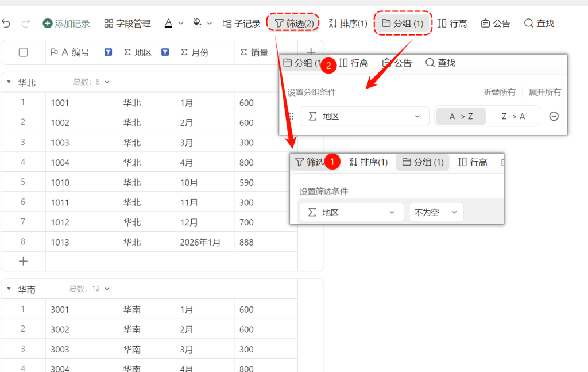
Task: Click the 月份 column header
Action: point(204,52)
